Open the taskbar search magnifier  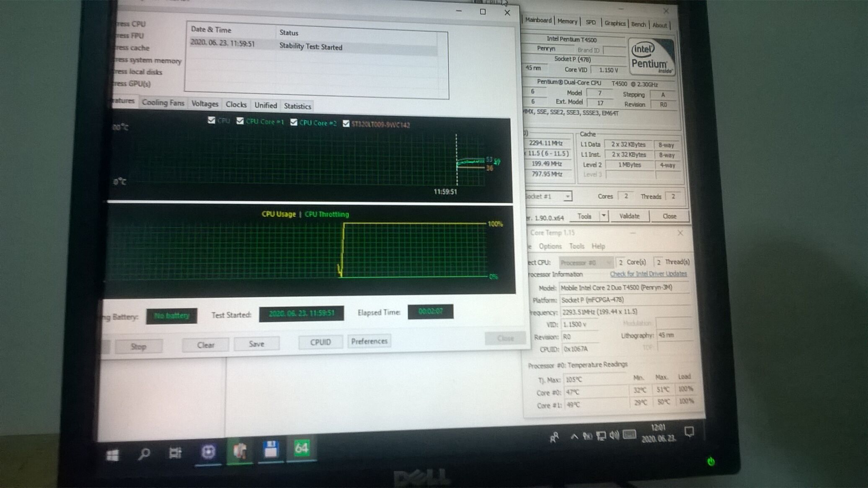tap(144, 454)
